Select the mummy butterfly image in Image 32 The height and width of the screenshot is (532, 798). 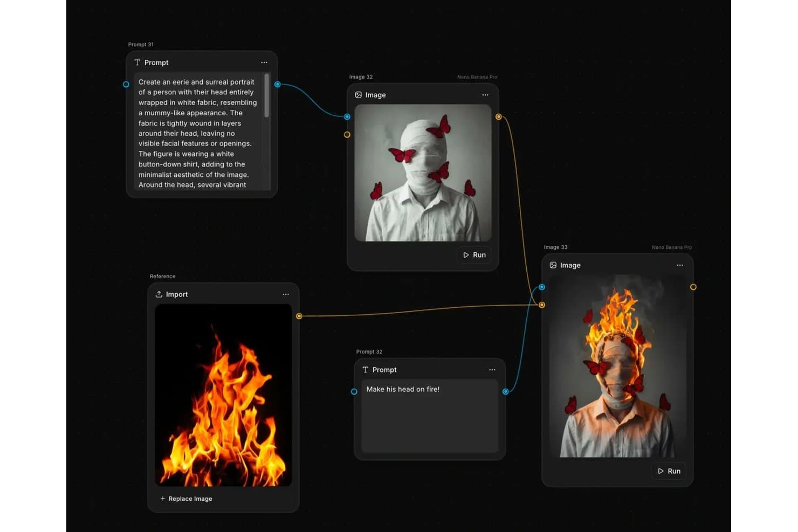pos(423,172)
